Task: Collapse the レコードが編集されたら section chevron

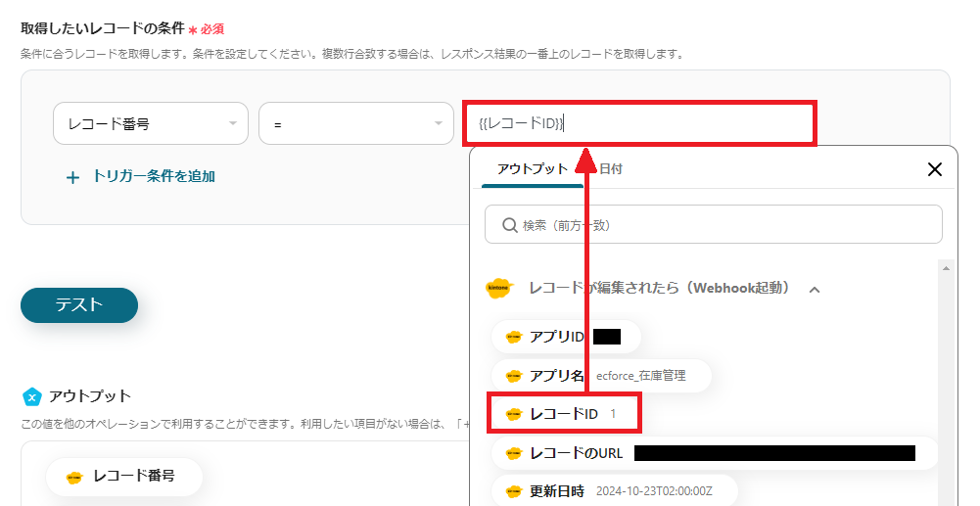Action: 815,290
